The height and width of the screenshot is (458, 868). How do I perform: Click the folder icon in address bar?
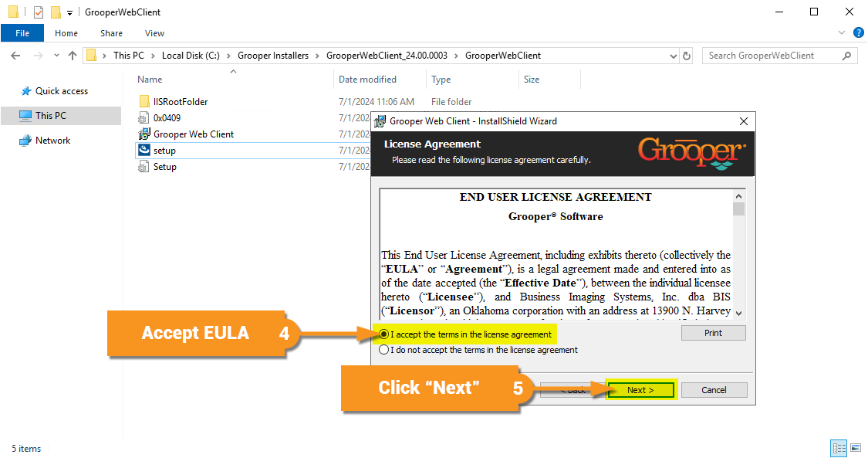[91, 56]
